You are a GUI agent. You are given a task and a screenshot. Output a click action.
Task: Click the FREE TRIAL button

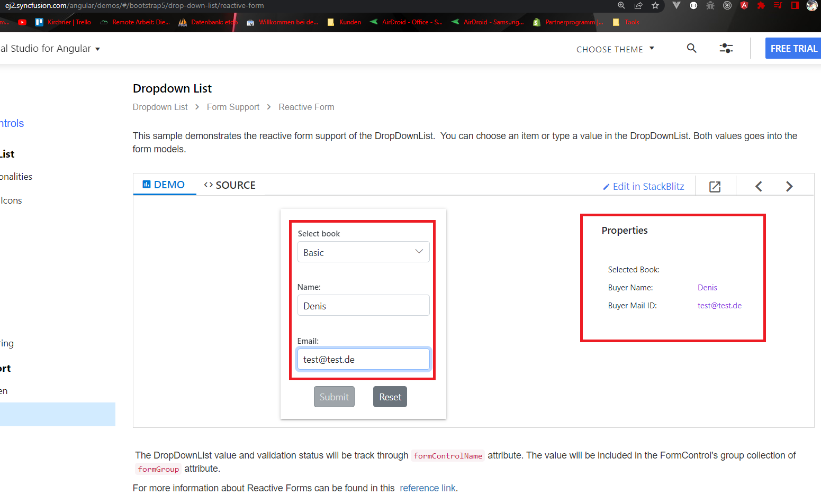(x=793, y=48)
